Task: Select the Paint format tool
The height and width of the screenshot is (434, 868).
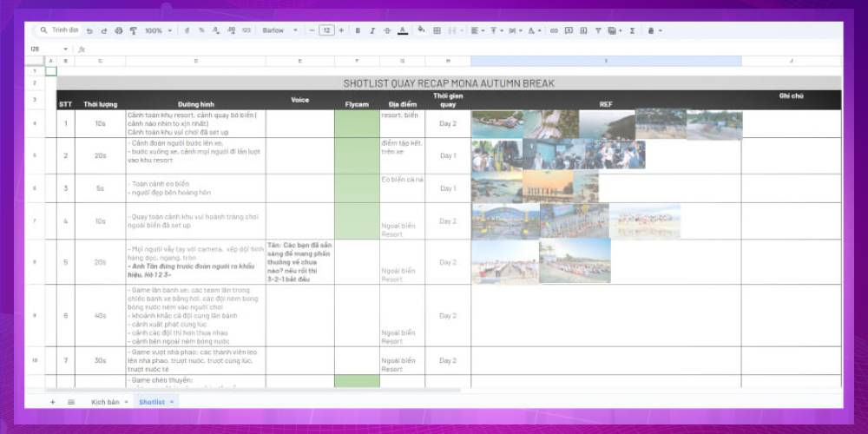Action: pyautogui.click(x=134, y=30)
